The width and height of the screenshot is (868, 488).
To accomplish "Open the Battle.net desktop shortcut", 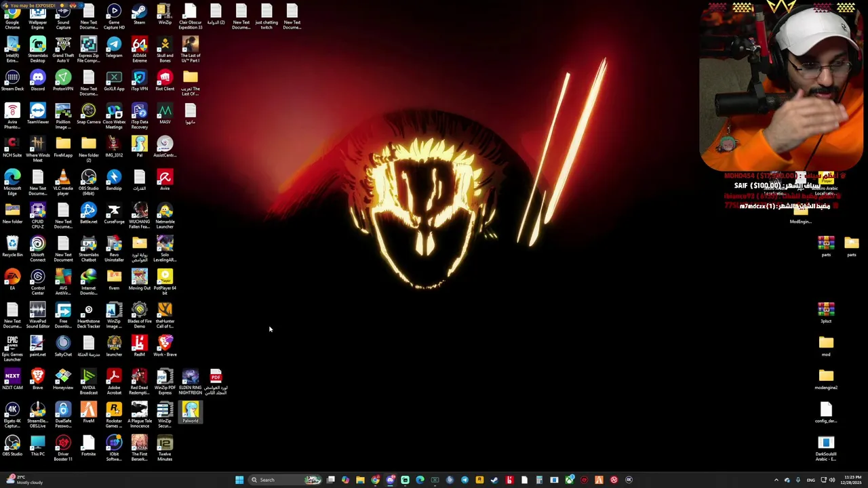I will 89,213.
